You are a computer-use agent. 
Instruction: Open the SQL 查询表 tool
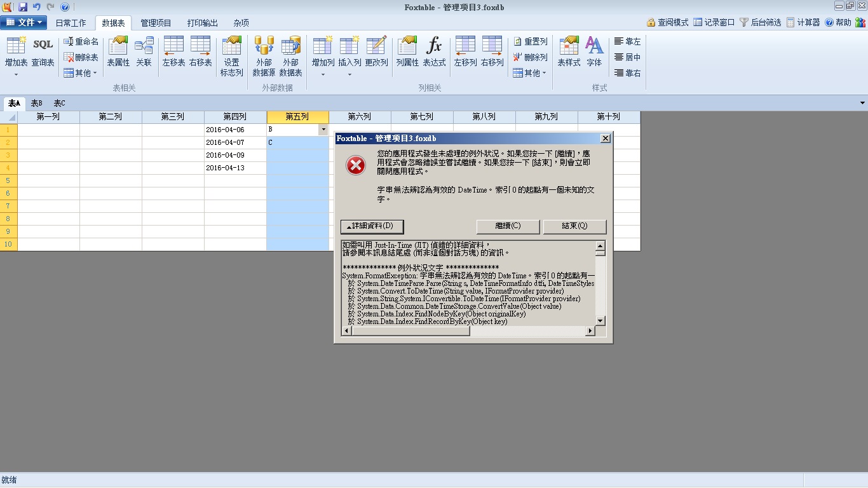tap(43, 52)
